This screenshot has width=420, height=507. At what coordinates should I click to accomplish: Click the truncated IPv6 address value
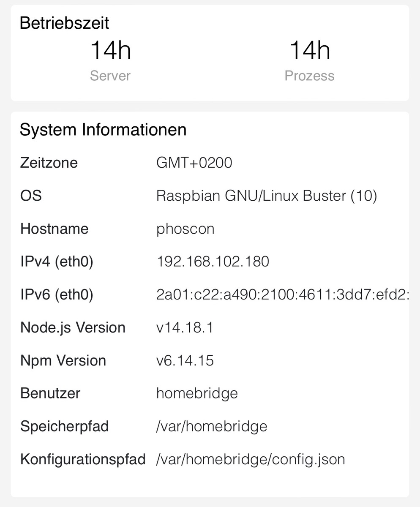(282, 294)
